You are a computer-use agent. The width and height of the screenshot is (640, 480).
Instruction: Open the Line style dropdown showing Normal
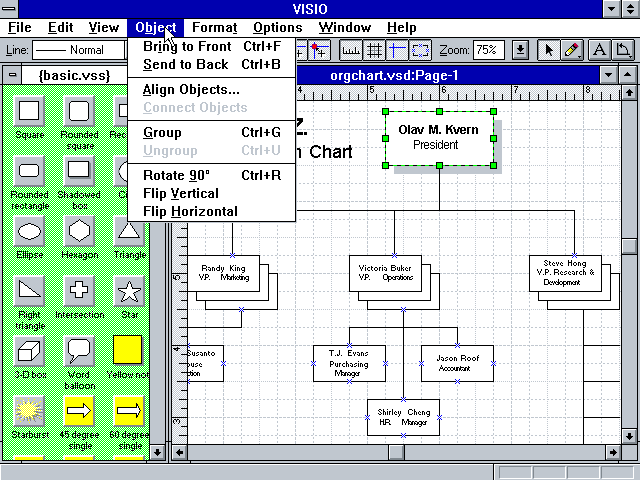[80, 50]
